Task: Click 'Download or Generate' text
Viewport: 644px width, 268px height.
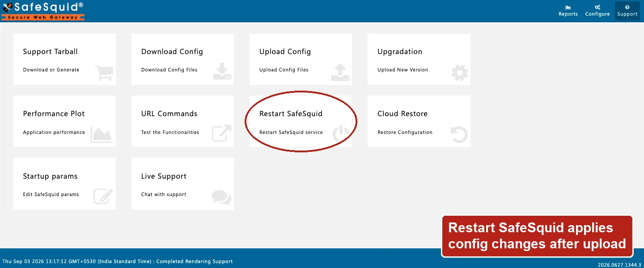Action: click(51, 70)
